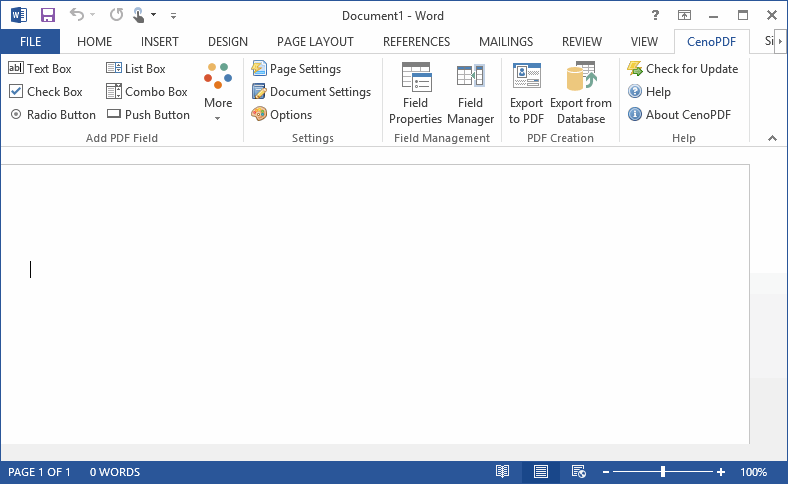Click 0 WORDS word count
The image size is (788, 484).
pos(115,472)
